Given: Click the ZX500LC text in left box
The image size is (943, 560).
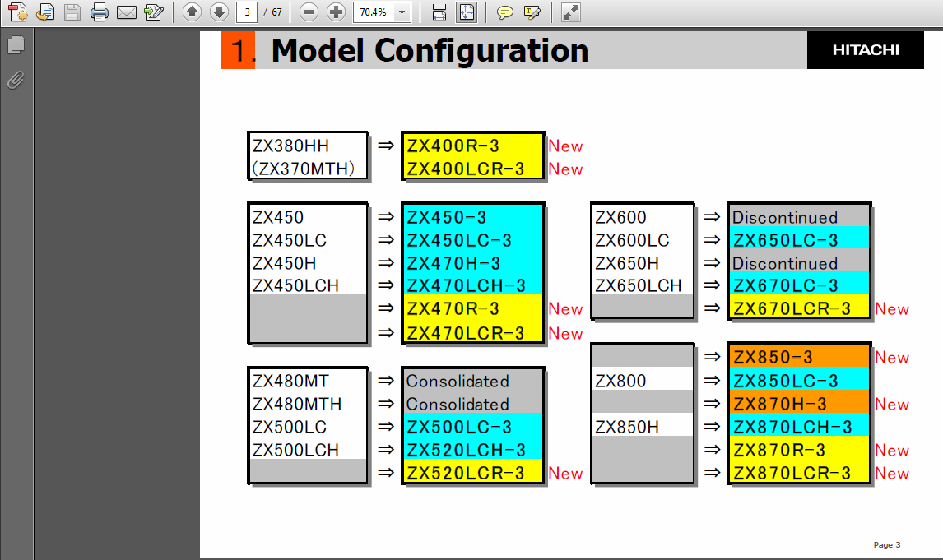Looking at the screenshot, I should click(x=290, y=428).
